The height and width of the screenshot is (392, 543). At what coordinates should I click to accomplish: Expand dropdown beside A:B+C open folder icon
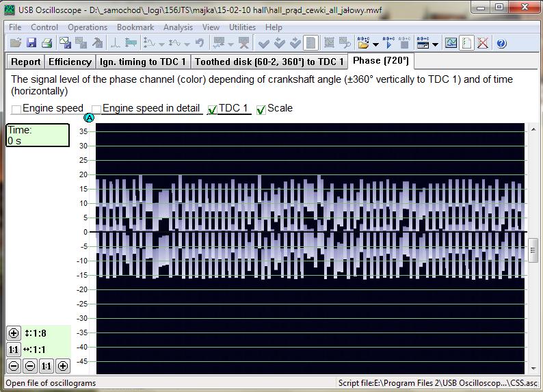(x=375, y=44)
